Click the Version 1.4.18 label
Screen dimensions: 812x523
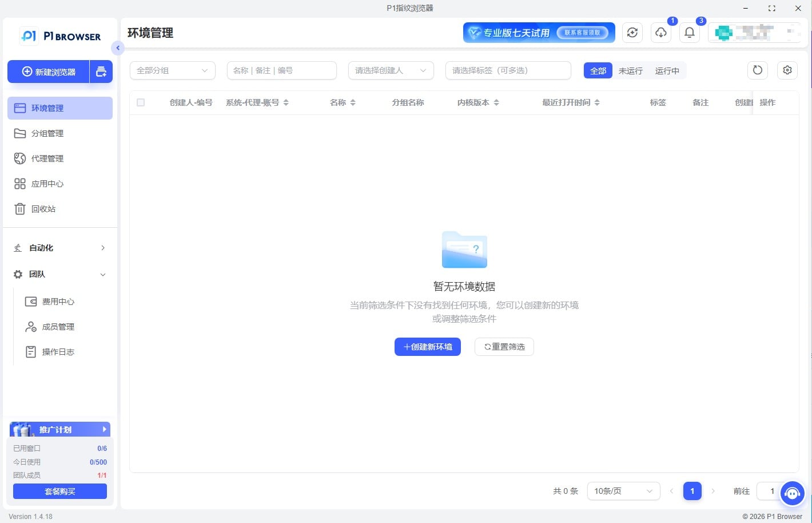pos(30,516)
